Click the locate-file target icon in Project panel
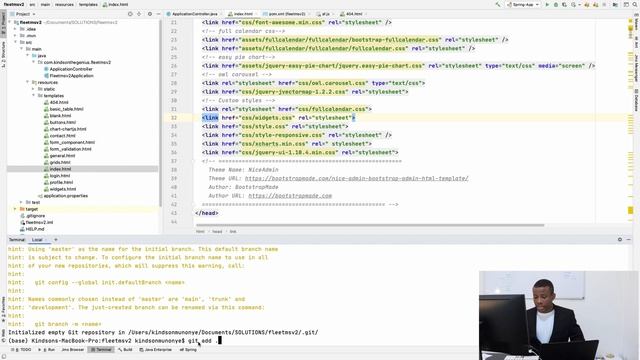Image resolution: width=640 pixels, height=360 pixels. pyautogui.click(x=130, y=14)
